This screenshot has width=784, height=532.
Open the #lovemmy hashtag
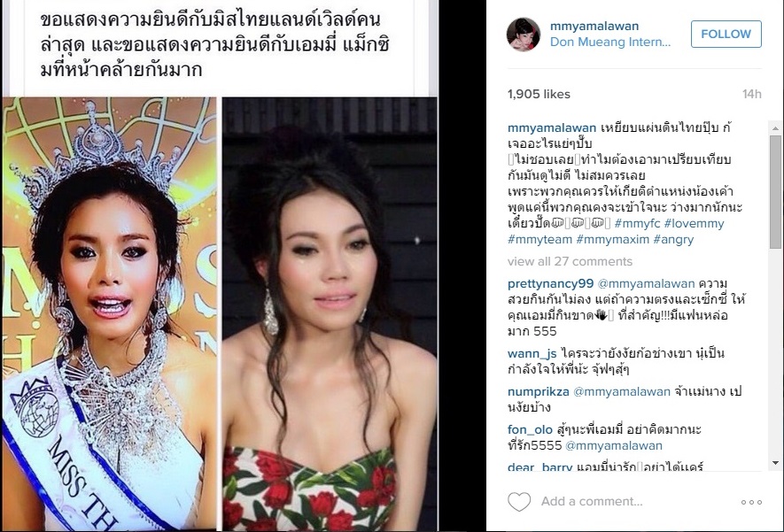point(694,223)
